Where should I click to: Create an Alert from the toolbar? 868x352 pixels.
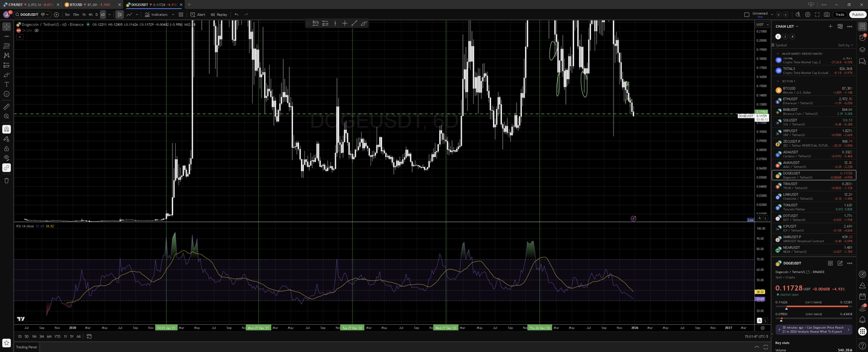coord(198,15)
